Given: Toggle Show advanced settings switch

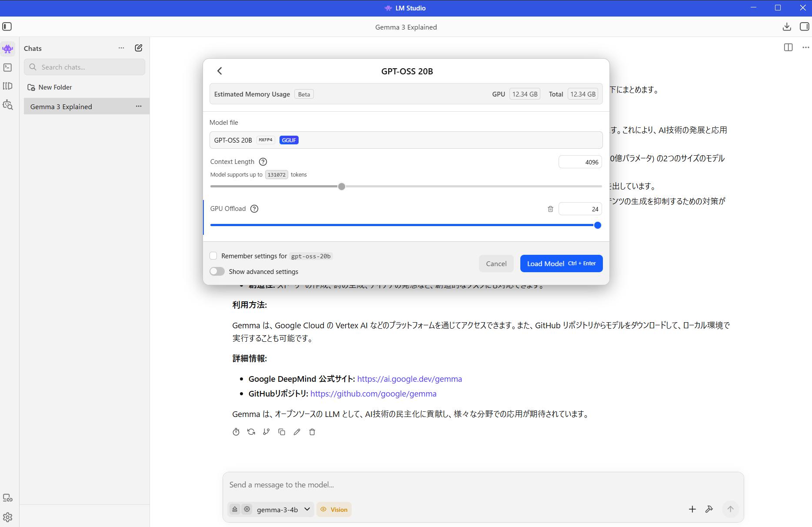Looking at the screenshot, I should 217,272.
